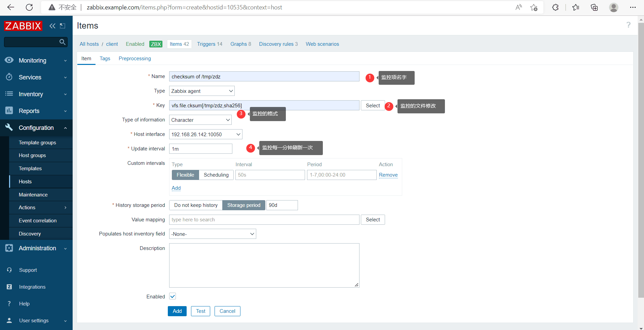Open the page help question mark
This screenshot has height=330, width=644.
pos(628,25)
